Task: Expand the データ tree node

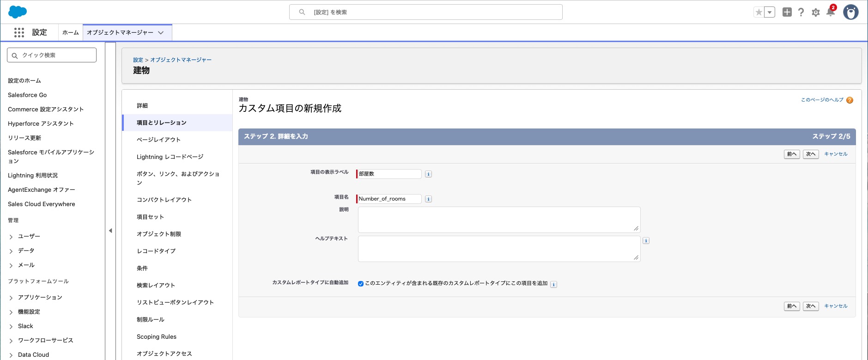Action: click(11, 251)
